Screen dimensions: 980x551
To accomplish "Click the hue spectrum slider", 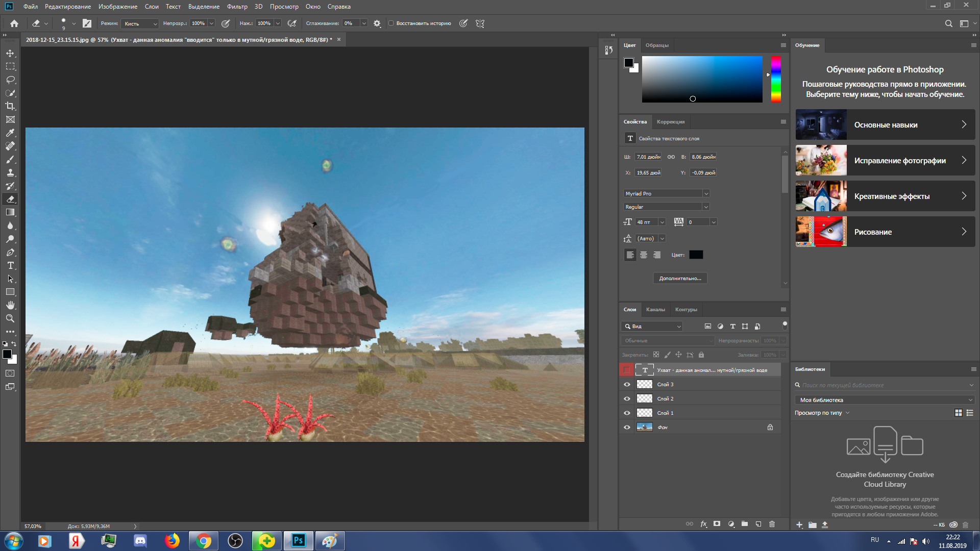I will click(x=776, y=79).
